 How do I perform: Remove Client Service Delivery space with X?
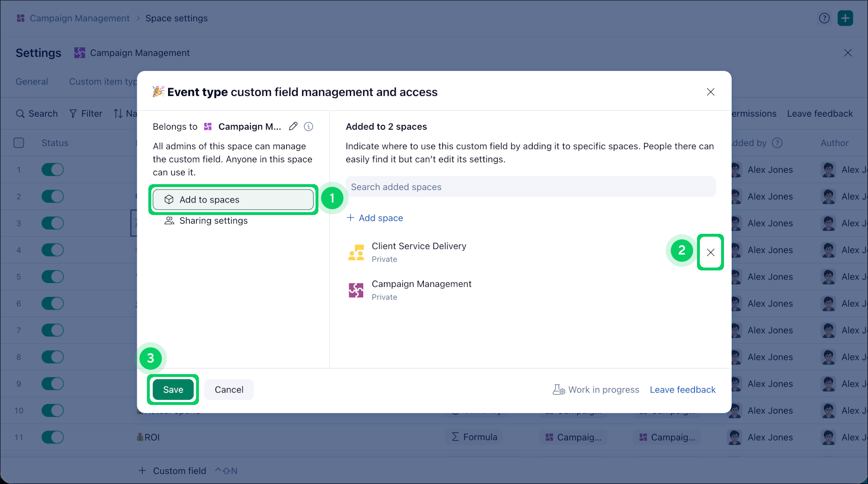click(x=710, y=252)
